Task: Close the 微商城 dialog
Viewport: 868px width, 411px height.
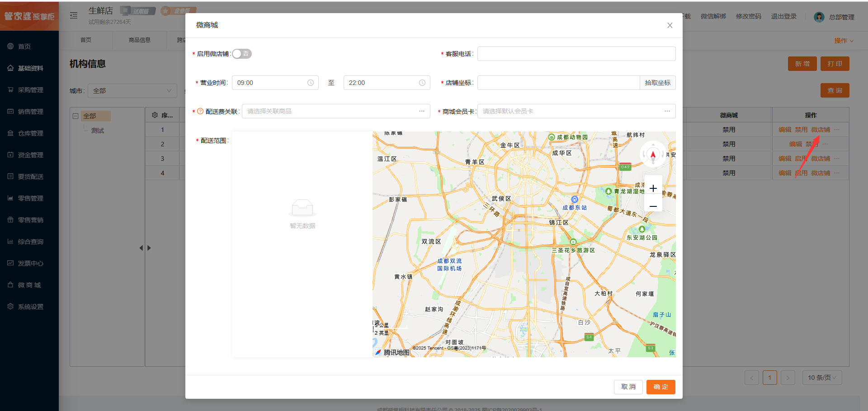Action: 670,25
